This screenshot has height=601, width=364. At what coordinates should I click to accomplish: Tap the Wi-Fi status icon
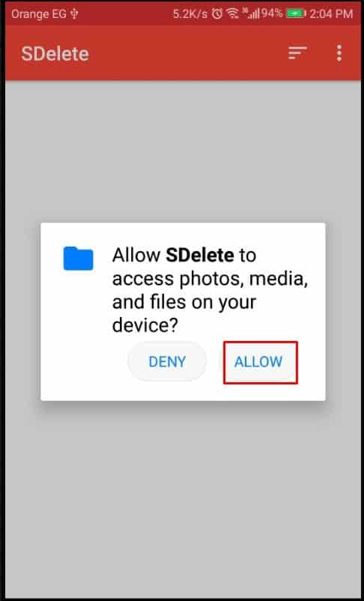click(x=232, y=14)
